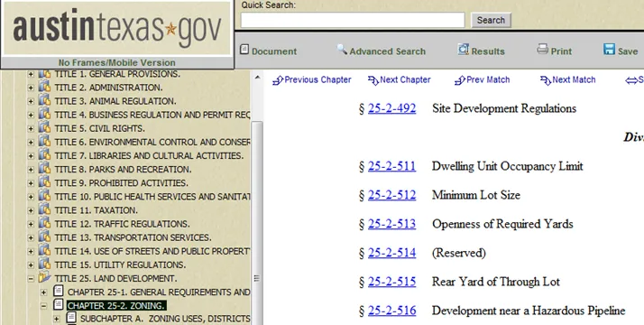Choose Print from the toolbar

[x=561, y=51]
